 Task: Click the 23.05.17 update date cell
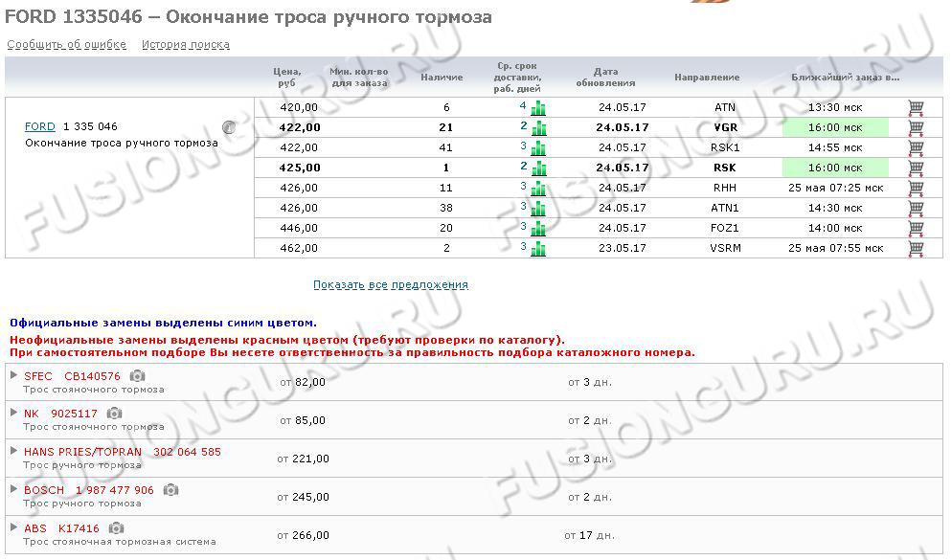[623, 248]
